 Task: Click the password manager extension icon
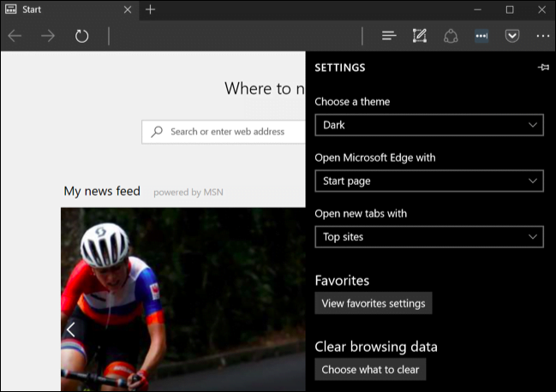481,36
